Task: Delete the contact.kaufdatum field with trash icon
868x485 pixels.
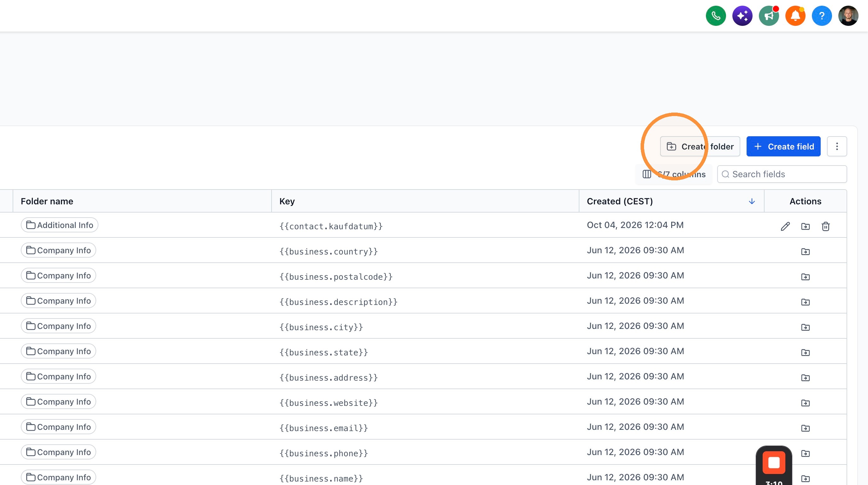Action: click(826, 226)
